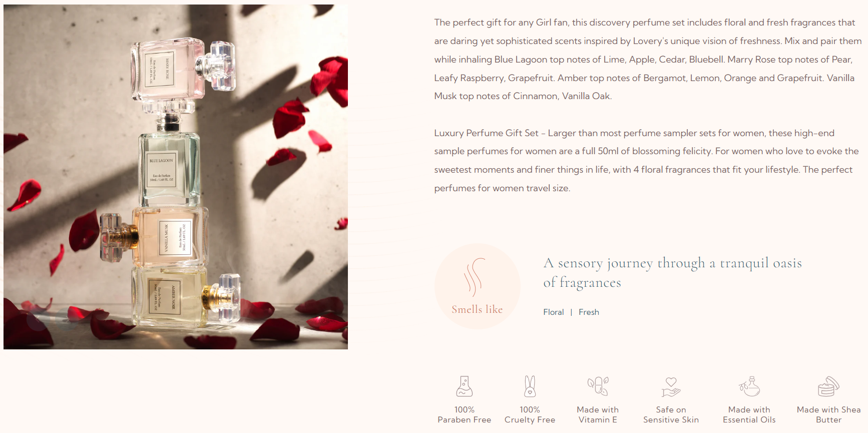The width and height of the screenshot is (868, 433).
Task: Select the Floral scent tag
Action: pos(554,312)
